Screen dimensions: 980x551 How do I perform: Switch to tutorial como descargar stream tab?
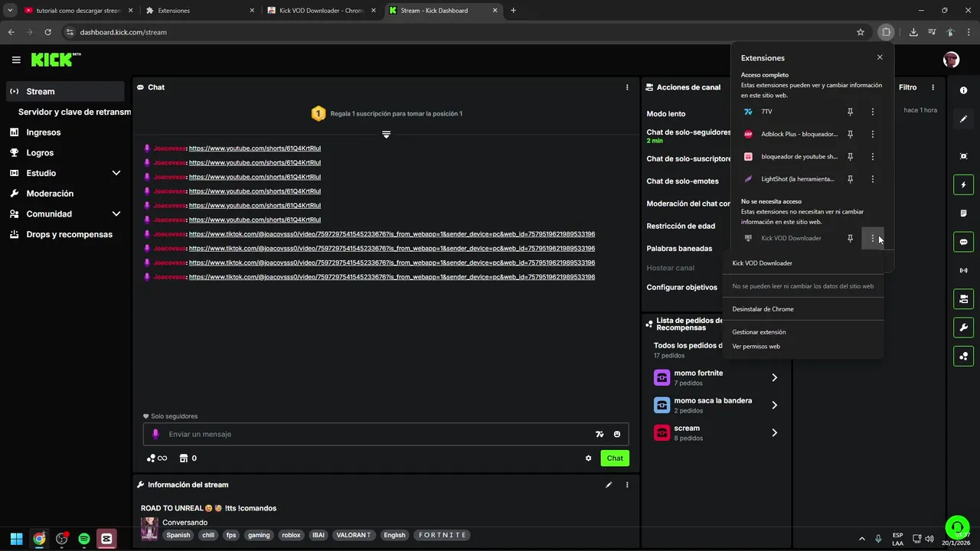click(x=77, y=11)
